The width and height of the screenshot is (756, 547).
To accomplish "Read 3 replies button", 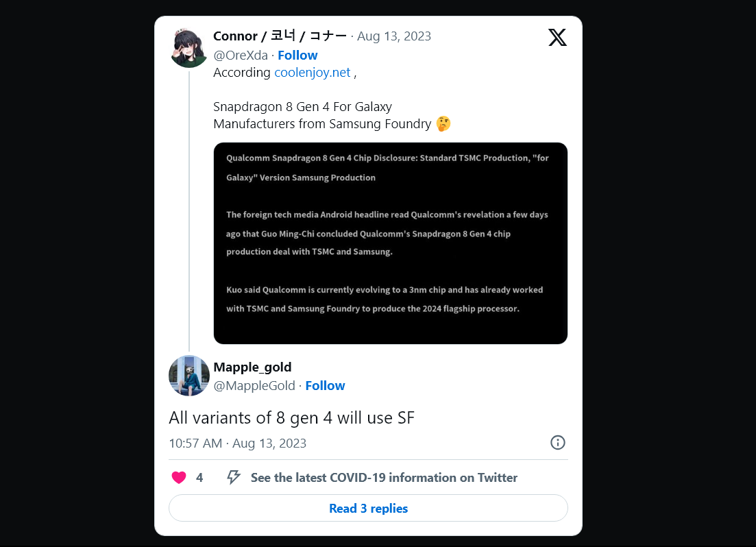I will [x=368, y=509].
